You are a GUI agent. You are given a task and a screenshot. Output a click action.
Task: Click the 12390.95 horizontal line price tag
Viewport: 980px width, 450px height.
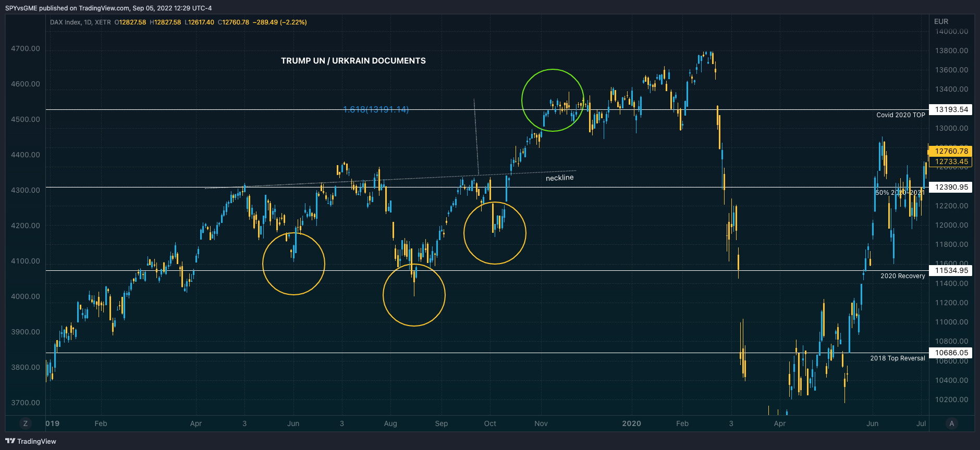951,187
